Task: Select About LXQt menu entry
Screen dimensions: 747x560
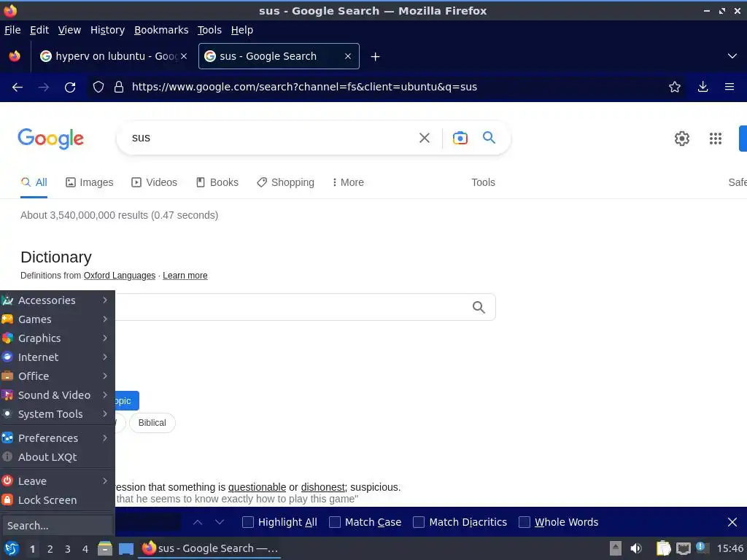Action: pyautogui.click(x=57, y=457)
